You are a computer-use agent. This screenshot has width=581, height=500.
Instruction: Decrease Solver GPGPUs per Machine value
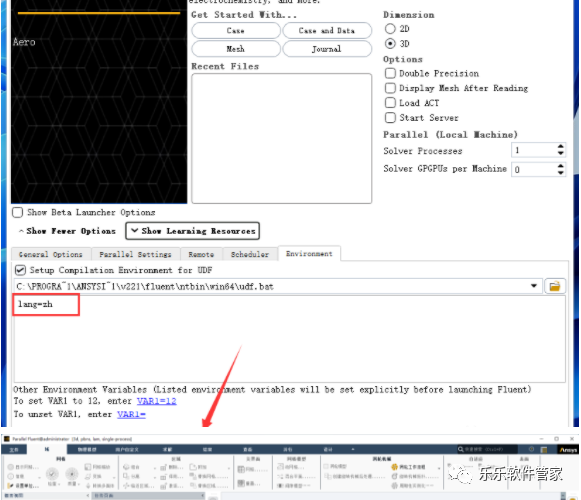560,172
